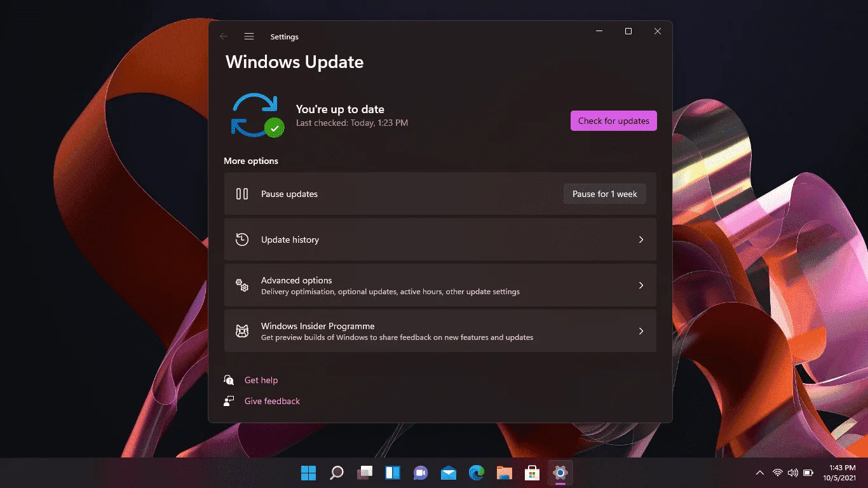Go back using the Settings back arrow
This screenshot has width=868, height=488.
pyautogui.click(x=224, y=37)
